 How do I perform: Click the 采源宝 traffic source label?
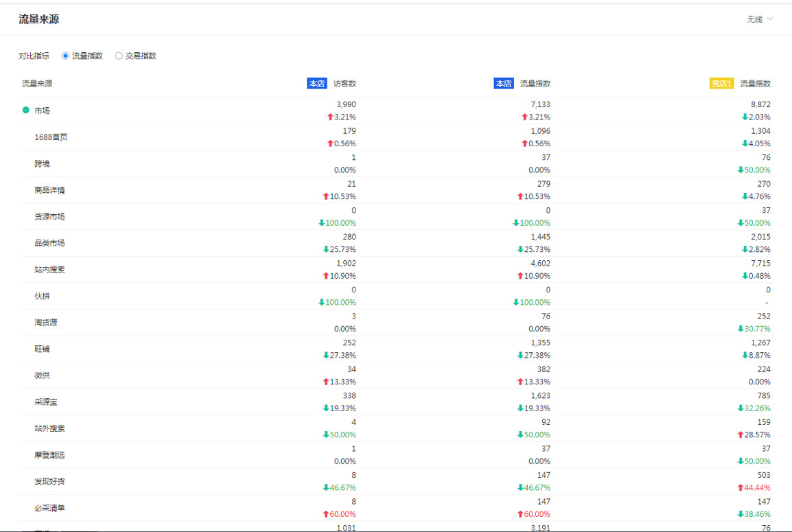[46, 402]
